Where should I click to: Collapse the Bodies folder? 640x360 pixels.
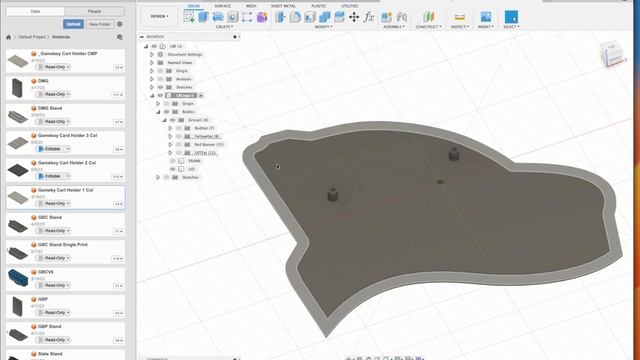click(x=158, y=112)
